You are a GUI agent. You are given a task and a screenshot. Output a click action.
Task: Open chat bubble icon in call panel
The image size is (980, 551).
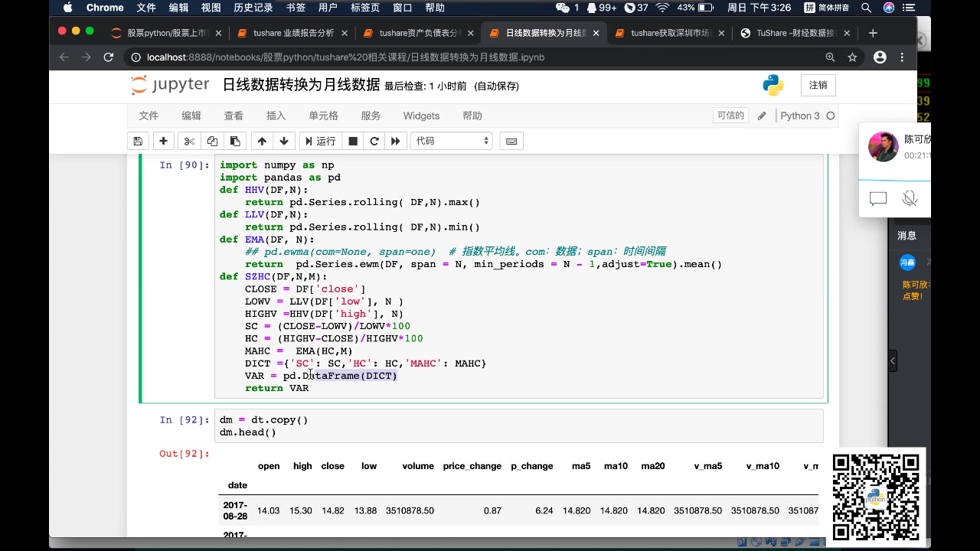click(x=878, y=199)
